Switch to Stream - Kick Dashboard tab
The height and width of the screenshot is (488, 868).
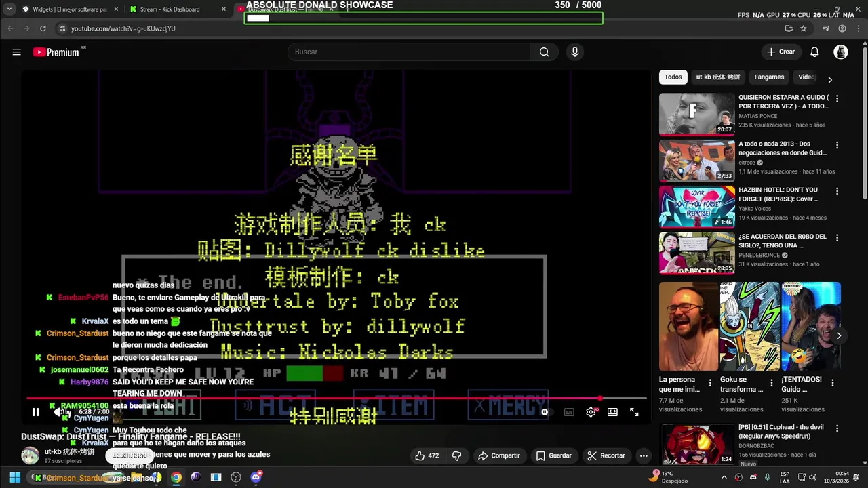[176, 9]
